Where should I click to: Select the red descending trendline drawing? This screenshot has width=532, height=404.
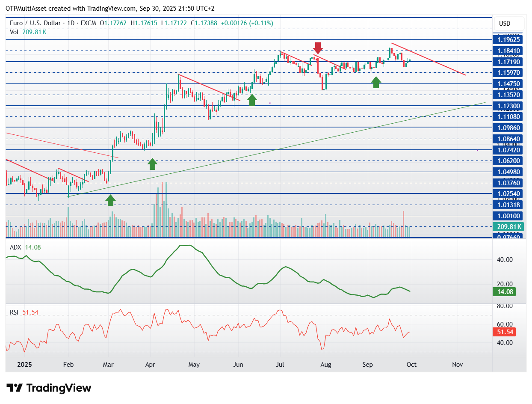pyautogui.click(x=428, y=58)
